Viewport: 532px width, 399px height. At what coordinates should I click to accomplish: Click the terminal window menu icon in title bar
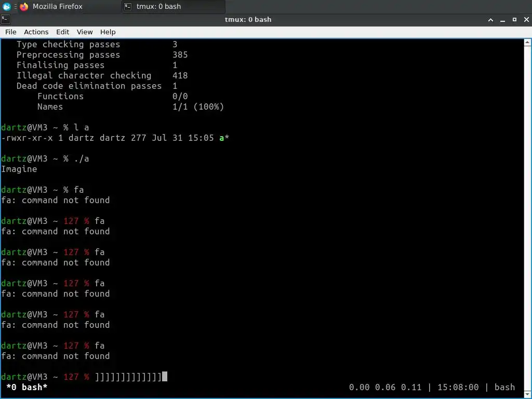pos(5,19)
